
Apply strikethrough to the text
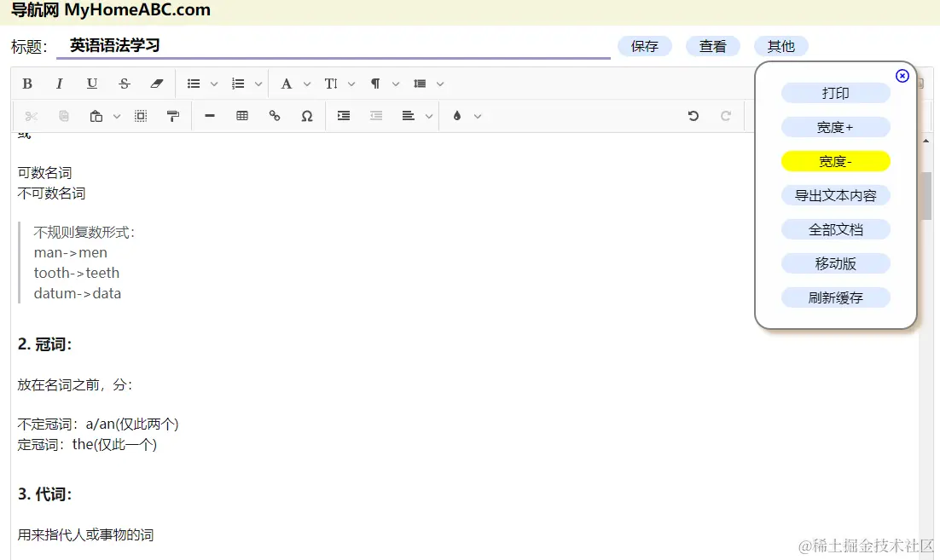pyautogui.click(x=125, y=83)
